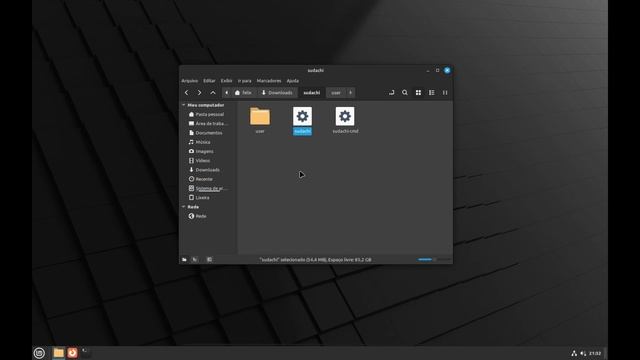Go to the user folder in the path bar
This screenshot has height=360, width=640.
click(x=336, y=93)
